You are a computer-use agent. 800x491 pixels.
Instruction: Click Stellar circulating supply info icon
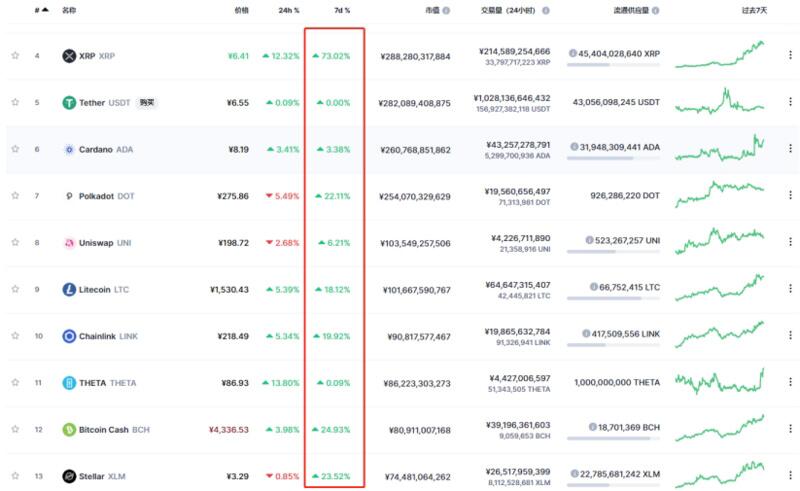[574, 474]
